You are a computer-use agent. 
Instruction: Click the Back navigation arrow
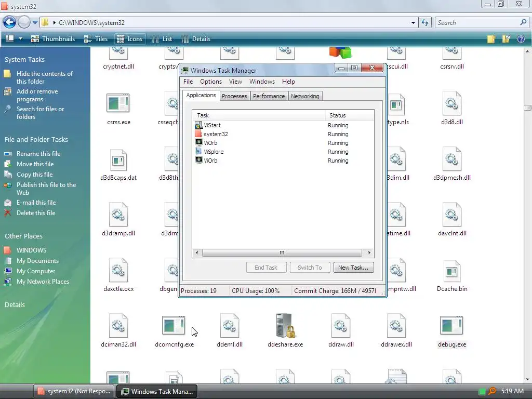tap(9, 23)
